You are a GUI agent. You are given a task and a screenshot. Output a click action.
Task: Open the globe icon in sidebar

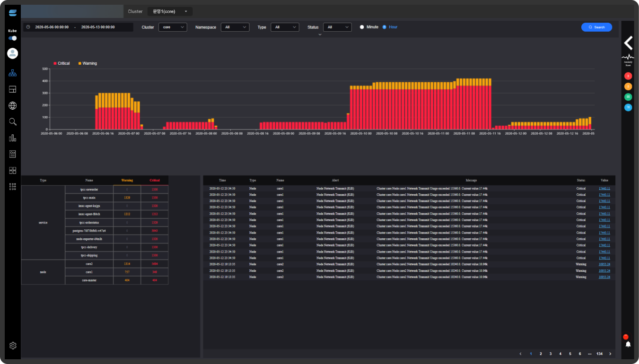tap(13, 105)
